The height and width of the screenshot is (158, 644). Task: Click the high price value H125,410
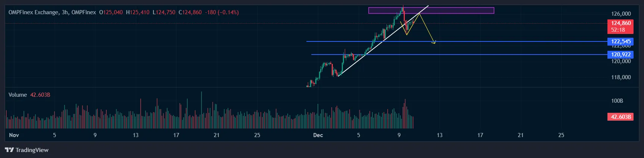click(138, 12)
